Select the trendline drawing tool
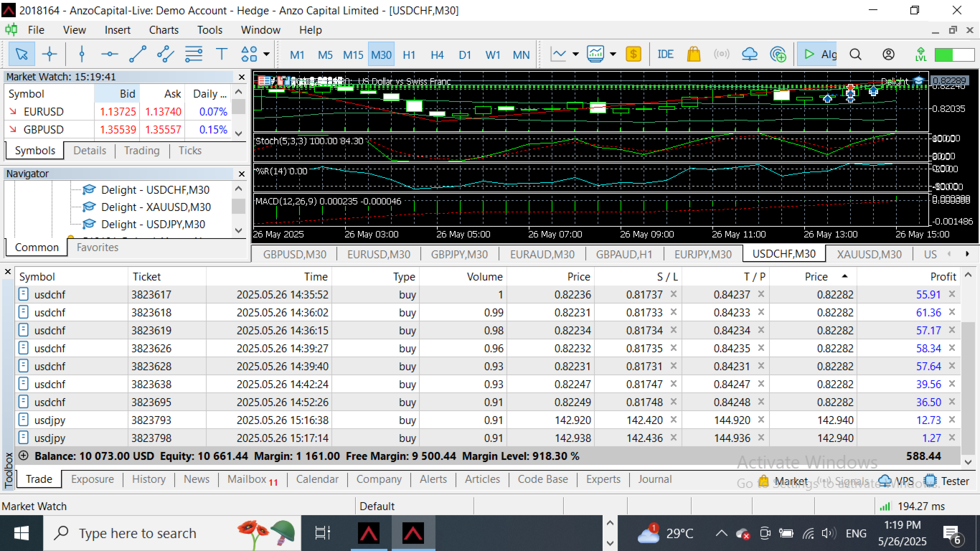The width and height of the screenshot is (980, 551). 138,54
